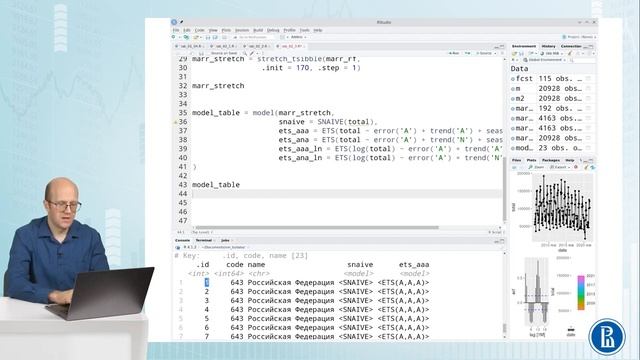Open the View menu

(x=213, y=30)
